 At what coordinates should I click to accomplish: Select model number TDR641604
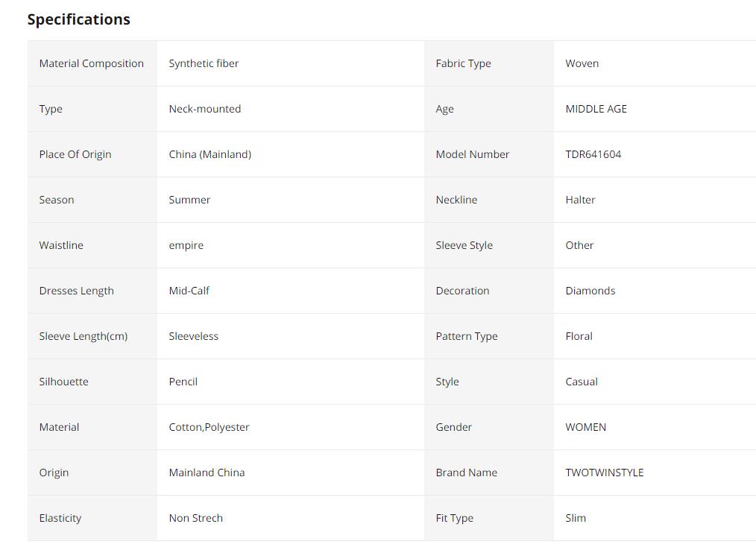[593, 154]
